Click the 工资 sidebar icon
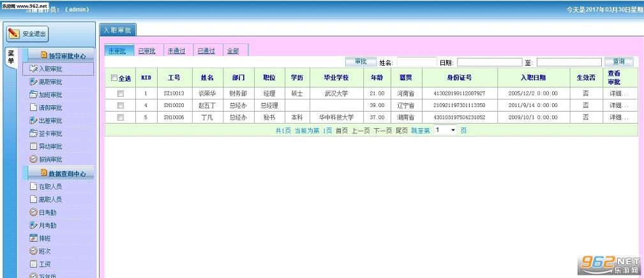Screen dimensions: 644x278 click(34, 264)
